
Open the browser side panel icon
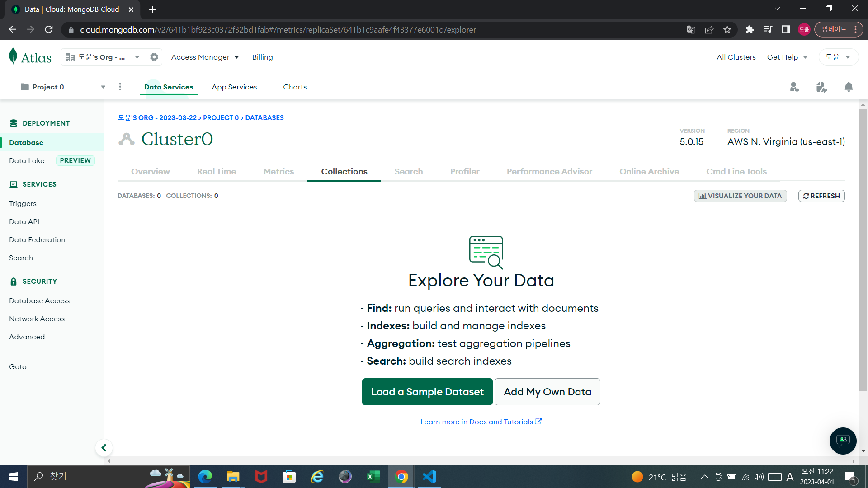pyautogui.click(x=786, y=30)
